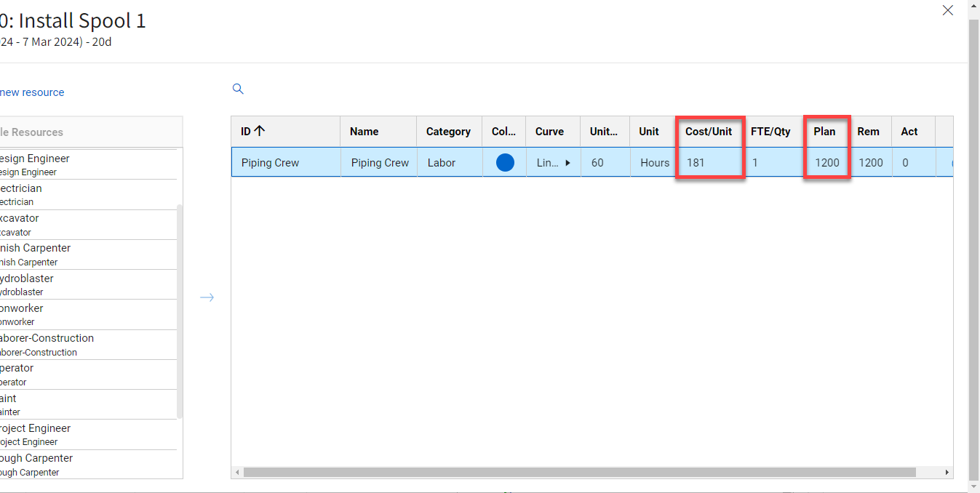This screenshot has width=980, height=493.
Task: Sort by the ID column header
Action: [x=253, y=132]
